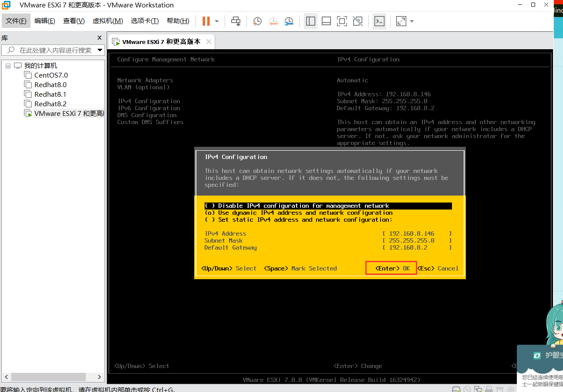Open the library search dropdown arrow

[100, 50]
